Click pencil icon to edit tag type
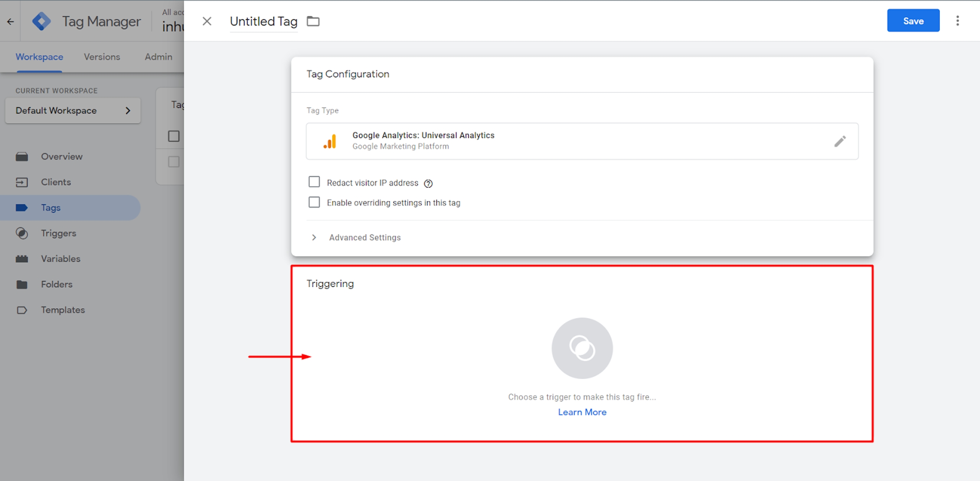Viewport: 980px width, 481px height. pyautogui.click(x=840, y=141)
